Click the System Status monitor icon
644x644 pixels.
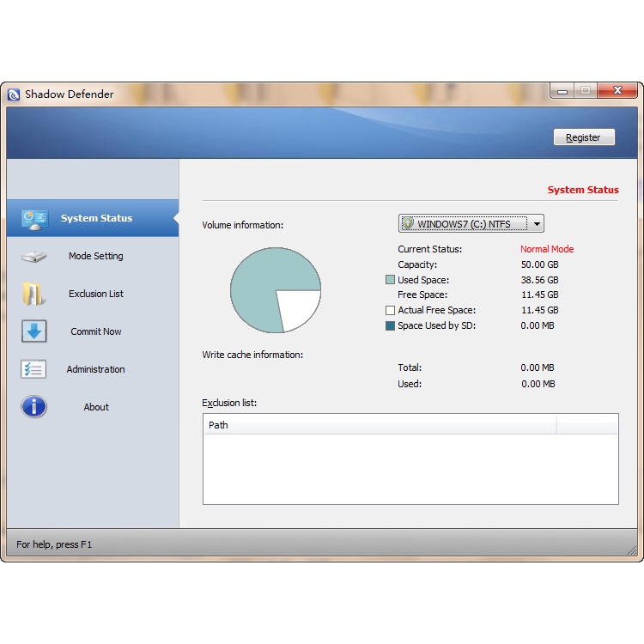tap(34, 219)
